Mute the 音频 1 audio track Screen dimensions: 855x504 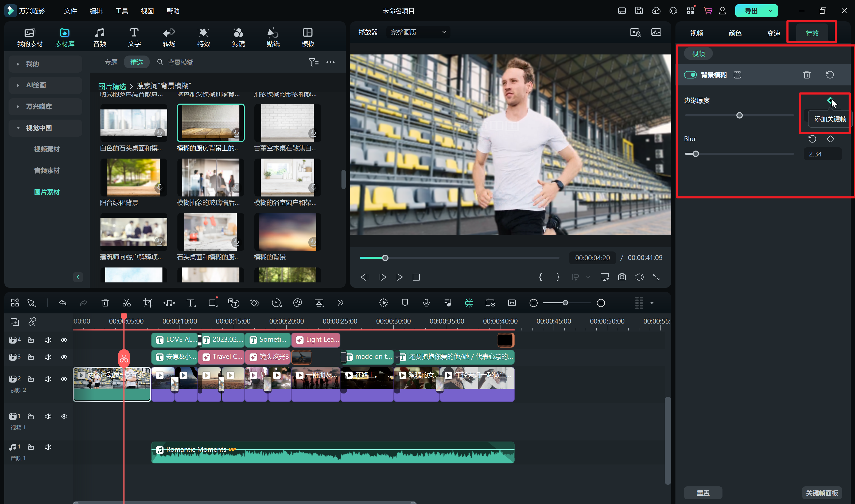pyautogui.click(x=48, y=447)
